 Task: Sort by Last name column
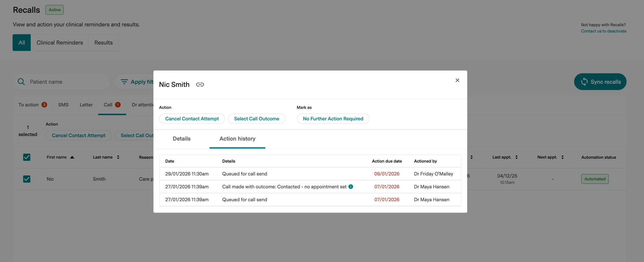[x=118, y=157]
